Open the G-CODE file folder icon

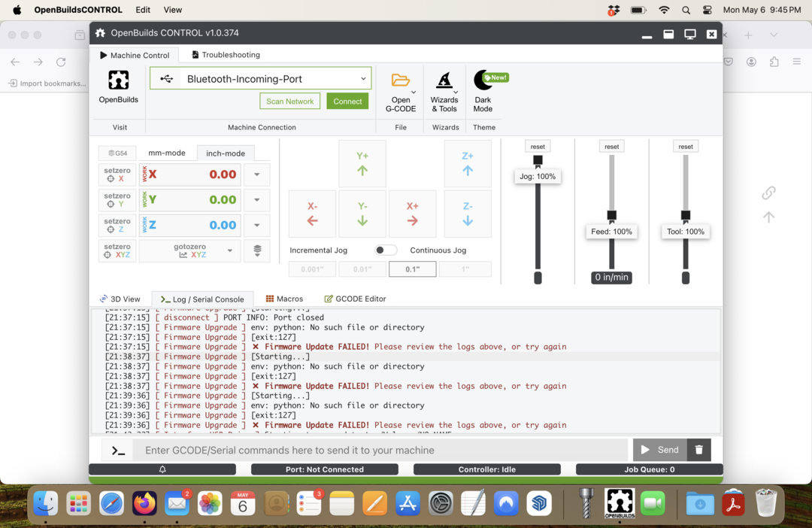click(400, 80)
